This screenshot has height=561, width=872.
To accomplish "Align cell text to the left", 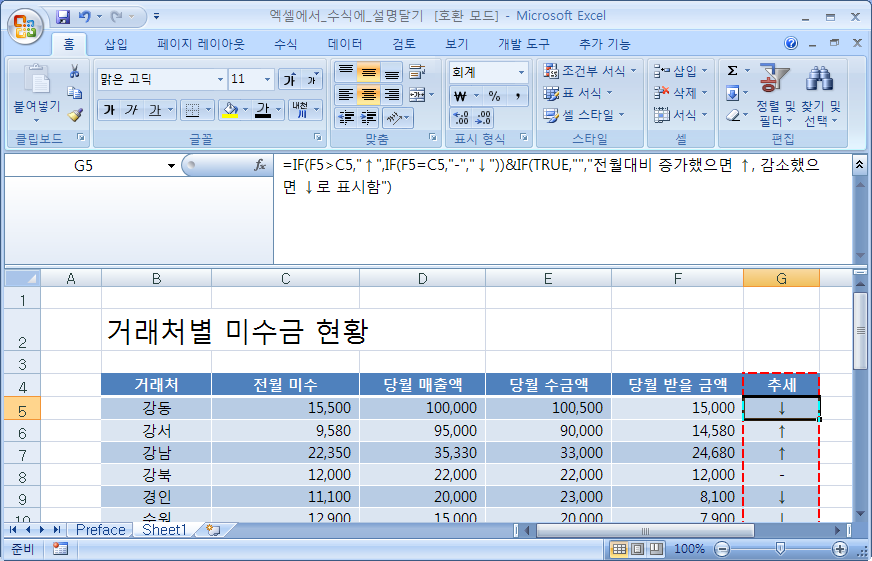I will [x=346, y=95].
